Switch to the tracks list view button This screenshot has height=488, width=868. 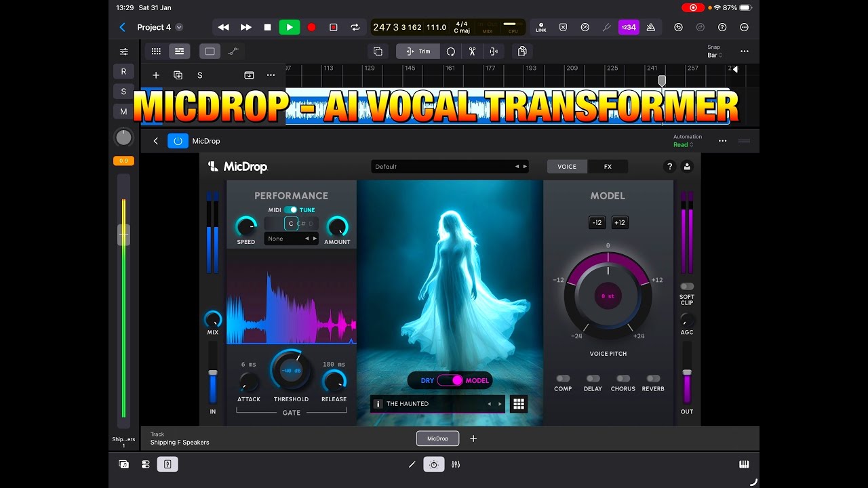[179, 52]
